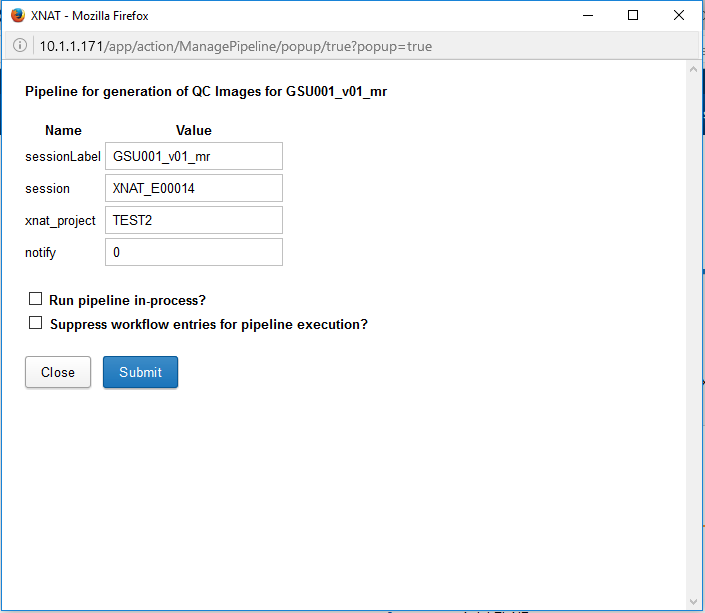Open site information icon in address bar
Screen dimensions: 705x613
pyautogui.click(x=20, y=46)
